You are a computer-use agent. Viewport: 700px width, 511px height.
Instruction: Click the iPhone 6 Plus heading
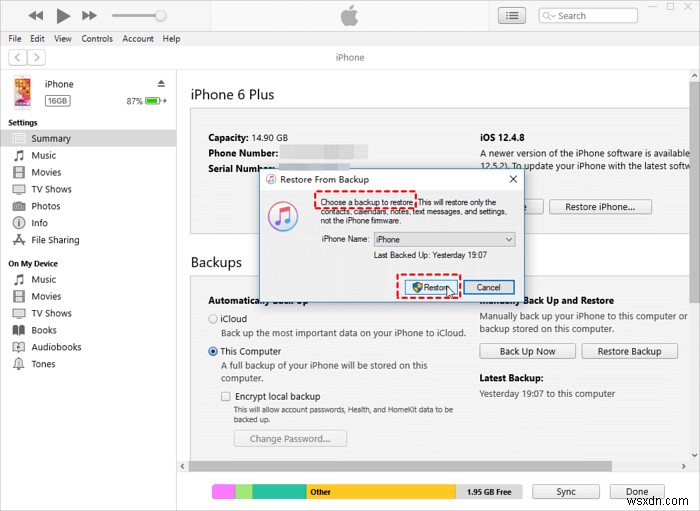(x=232, y=95)
